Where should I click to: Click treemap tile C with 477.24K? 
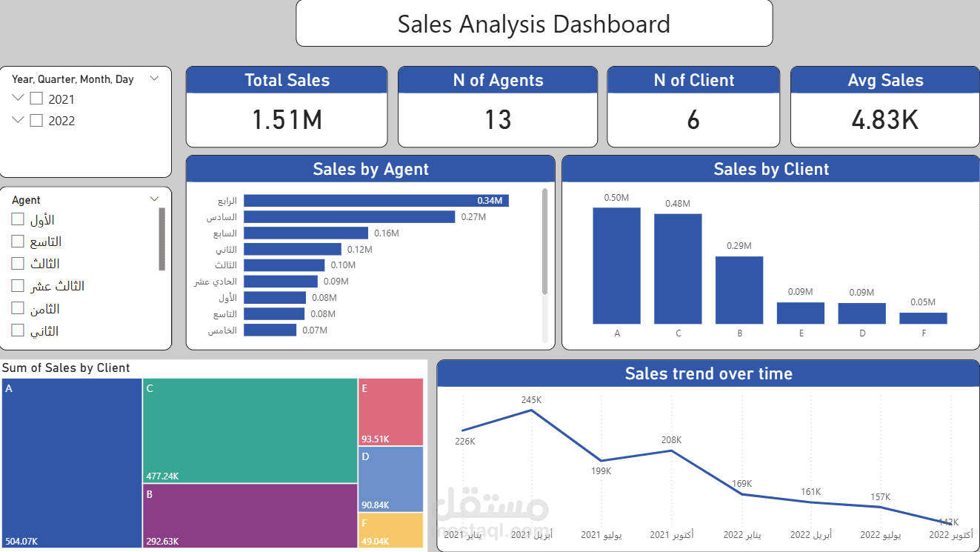click(250, 430)
